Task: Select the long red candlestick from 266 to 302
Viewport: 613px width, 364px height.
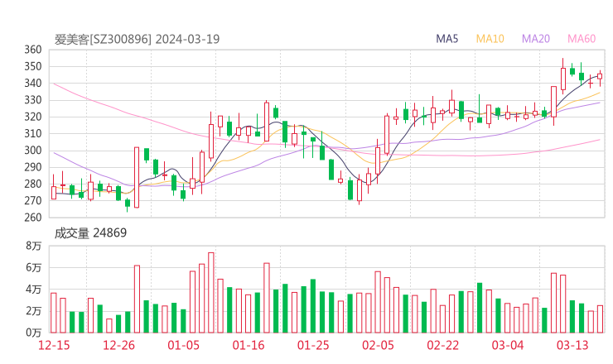Action: pos(137,177)
